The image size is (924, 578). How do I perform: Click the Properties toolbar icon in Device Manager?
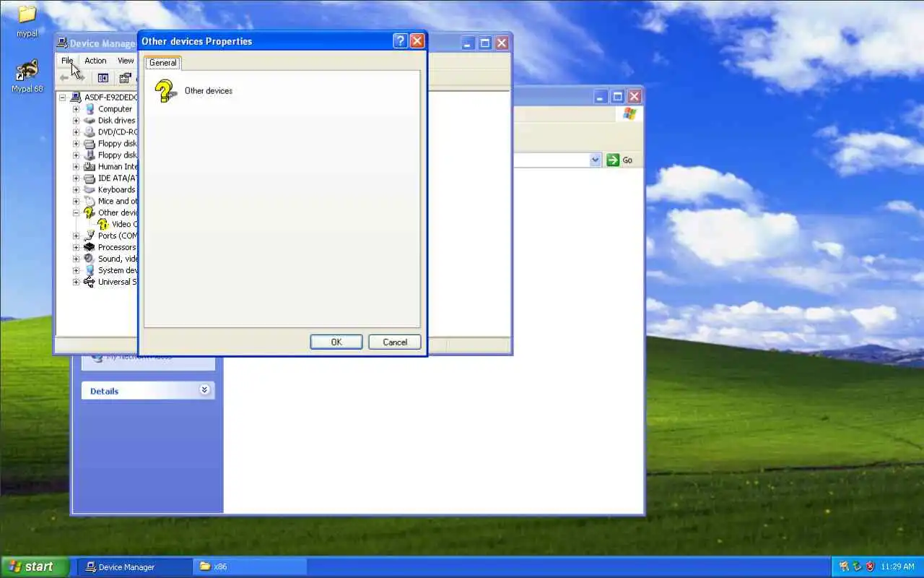point(125,78)
